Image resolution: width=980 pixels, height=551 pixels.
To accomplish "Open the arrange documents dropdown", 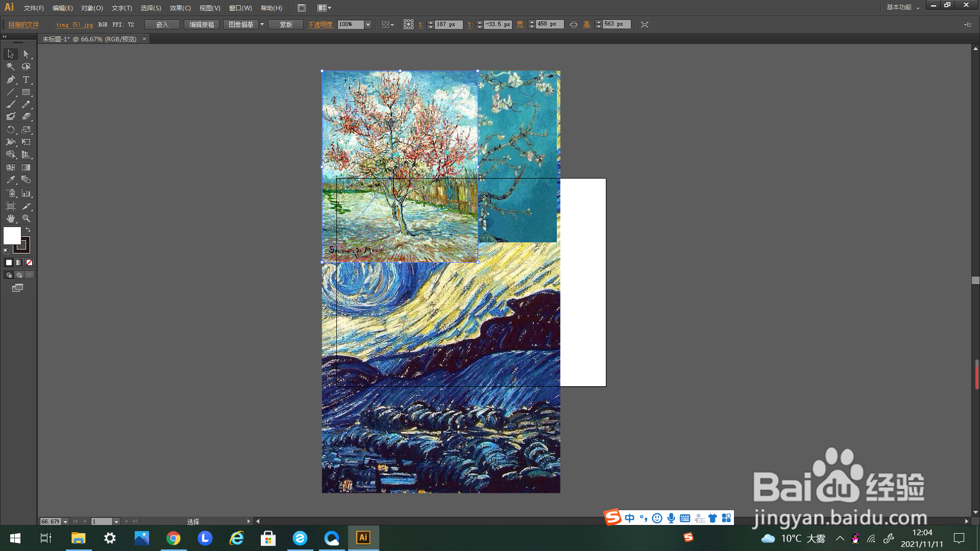I will click(x=324, y=8).
